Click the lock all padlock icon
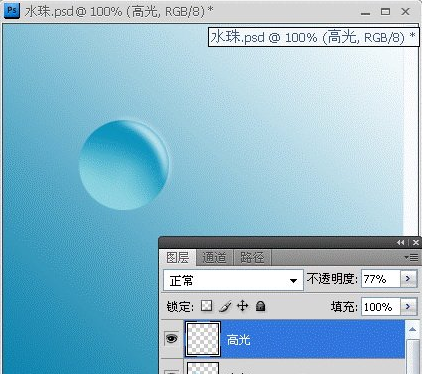The width and height of the screenshot is (422, 374). [260, 306]
